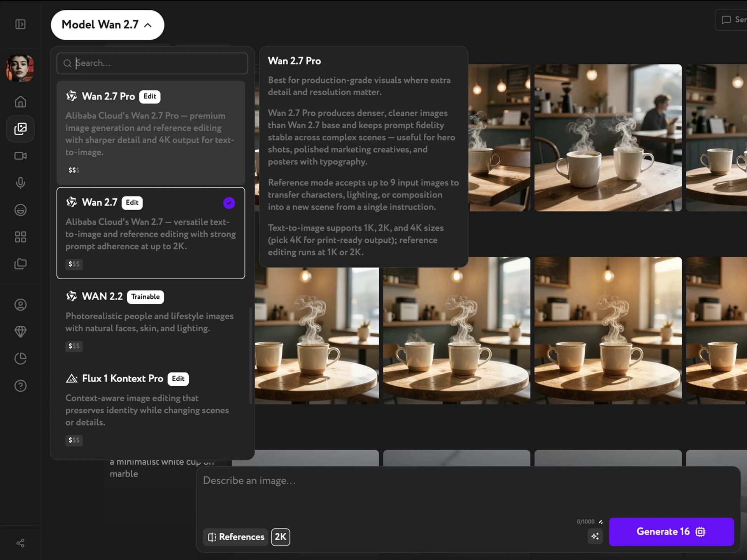The width and height of the screenshot is (747, 560).
Task: Open the 2K resolution selector
Action: (281, 537)
